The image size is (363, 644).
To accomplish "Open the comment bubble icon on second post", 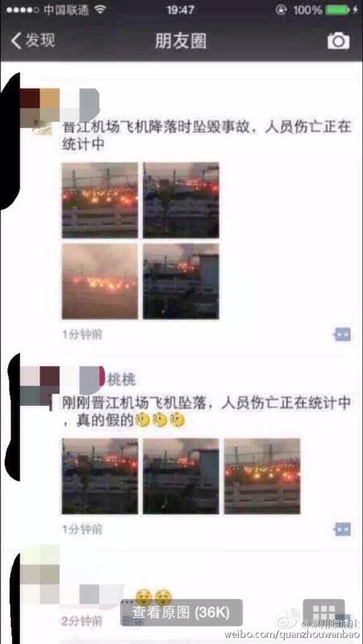I will [x=342, y=529].
